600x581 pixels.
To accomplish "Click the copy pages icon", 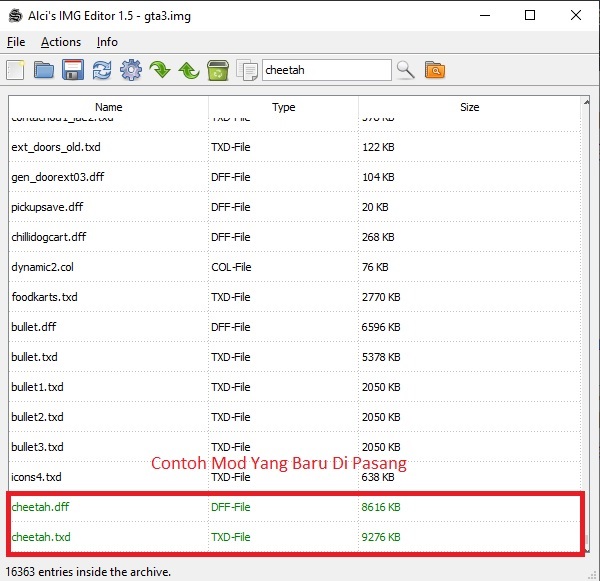I will (x=247, y=70).
